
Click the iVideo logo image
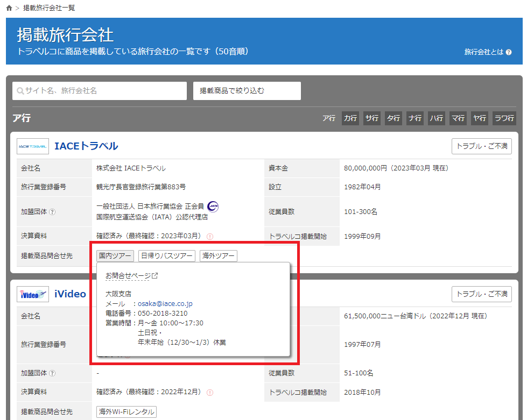click(32, 294)
